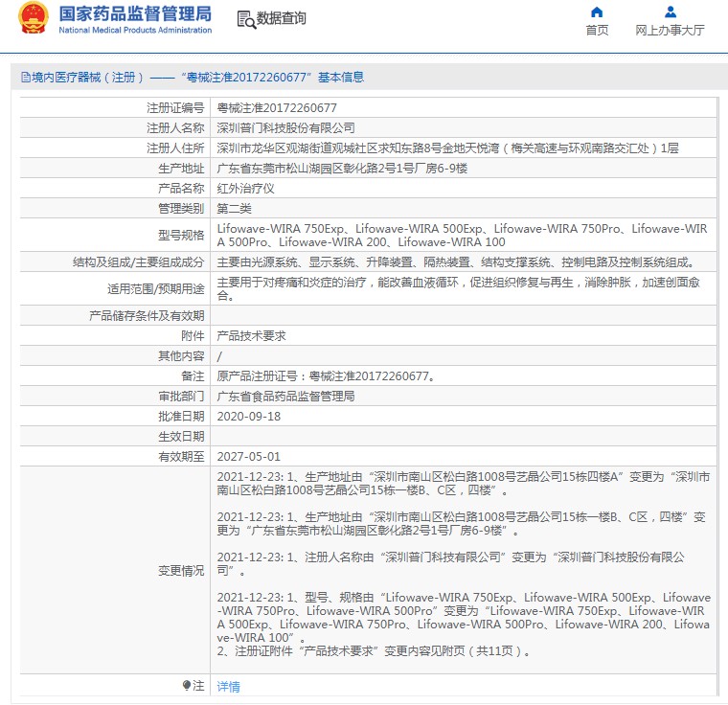Click 国家药品监督管理局 title text
This screenshot has width=728, height=705.
click(135, 14)
